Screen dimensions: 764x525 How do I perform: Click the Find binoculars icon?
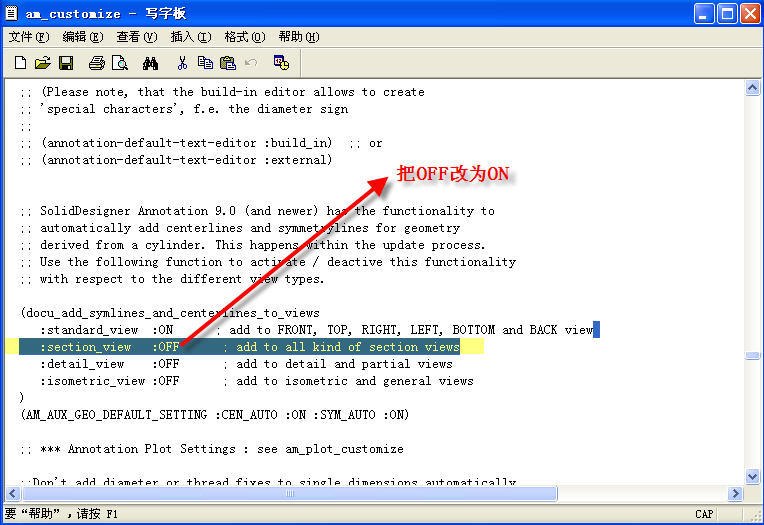(x=150, y=63)
